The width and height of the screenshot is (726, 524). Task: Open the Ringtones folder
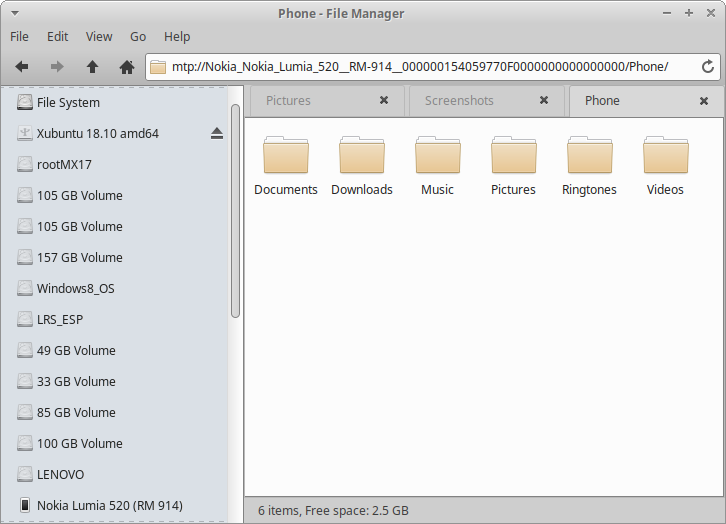(589, 166)
